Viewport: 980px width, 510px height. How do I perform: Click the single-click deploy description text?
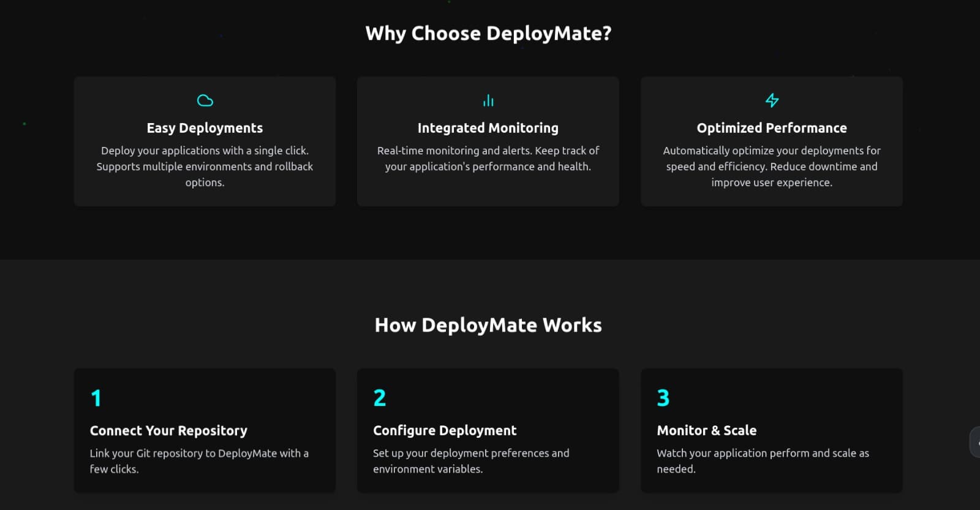coord(205,166)
